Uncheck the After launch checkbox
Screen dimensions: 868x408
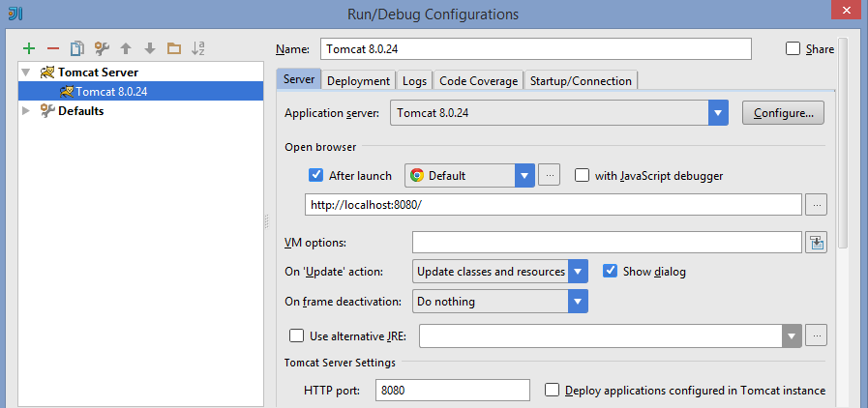[x=315, y=176]
